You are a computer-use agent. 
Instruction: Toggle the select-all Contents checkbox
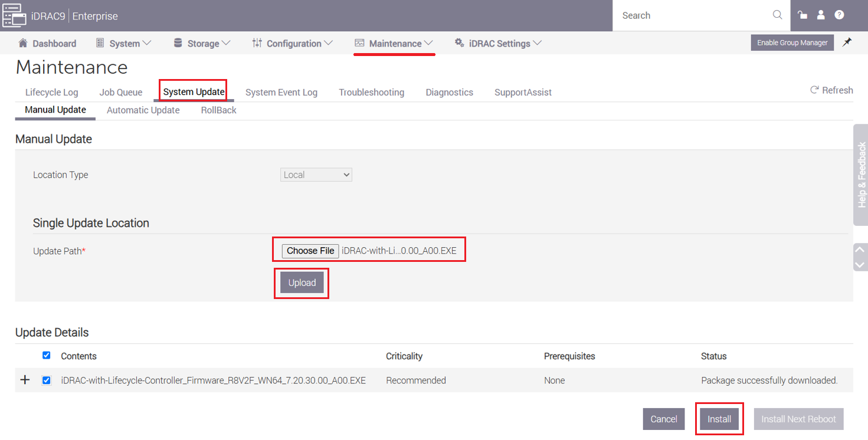(47, 356)
